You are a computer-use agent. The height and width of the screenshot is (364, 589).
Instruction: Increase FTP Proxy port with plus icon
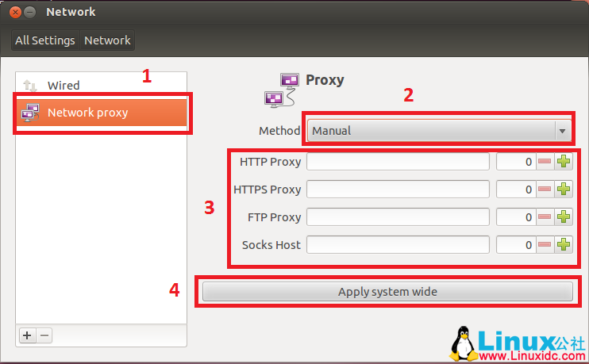564,217
